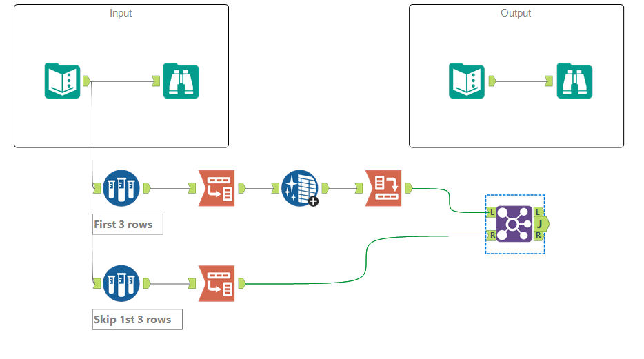
Task: Click the Multi-Field Formula output anchor
Action: click(x=325, y=188)
